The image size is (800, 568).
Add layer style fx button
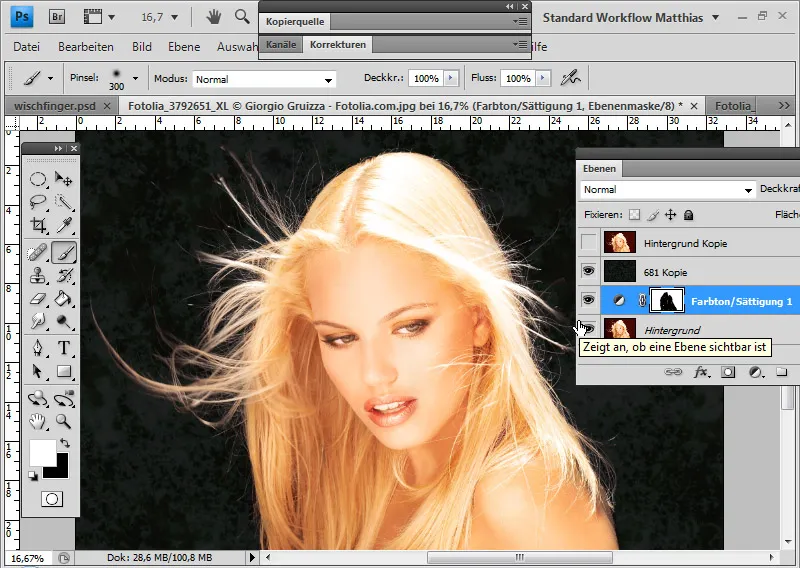tap(702, 372)
